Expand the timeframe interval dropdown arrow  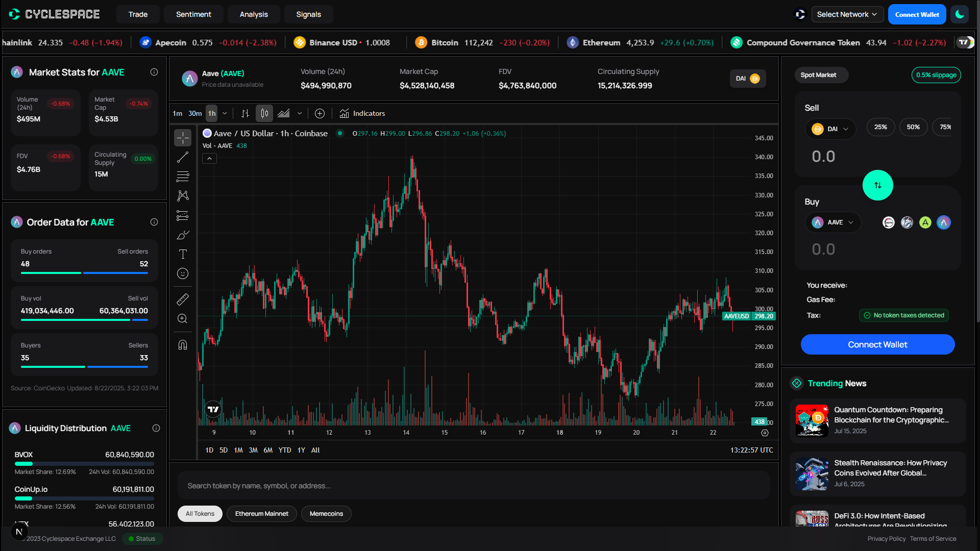pyautogui.click(x=225, y=113)
